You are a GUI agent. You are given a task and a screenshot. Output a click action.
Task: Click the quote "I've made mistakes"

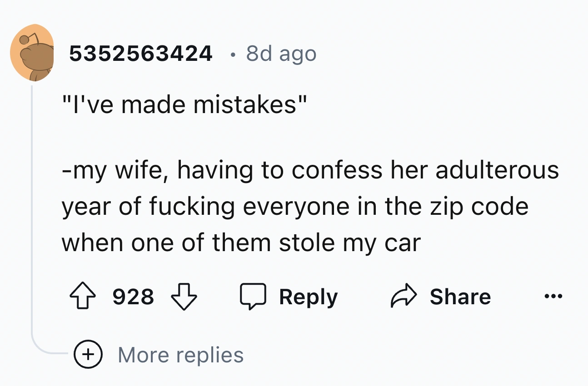coord(184,105)
